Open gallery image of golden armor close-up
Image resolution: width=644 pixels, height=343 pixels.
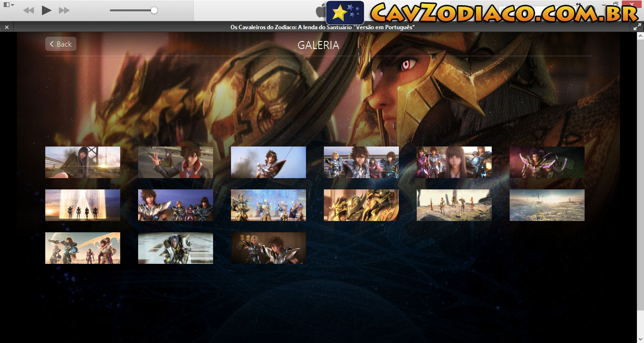click(x=361, y=205)
